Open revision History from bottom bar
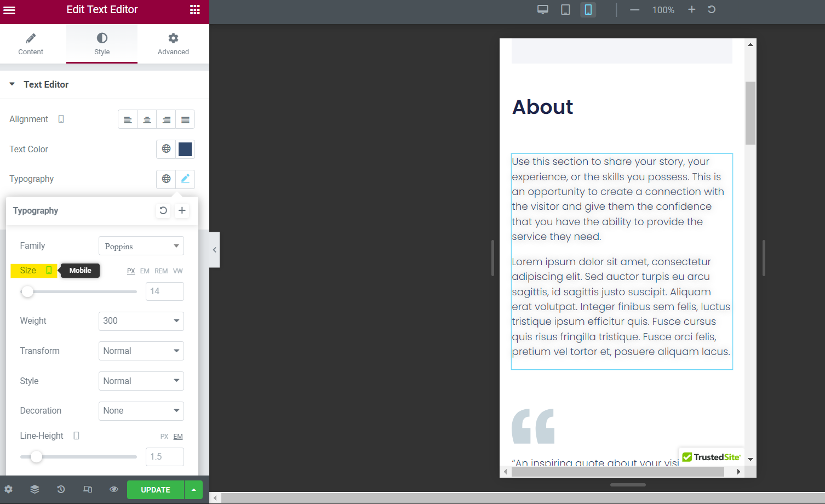 (x=61, y=489)
